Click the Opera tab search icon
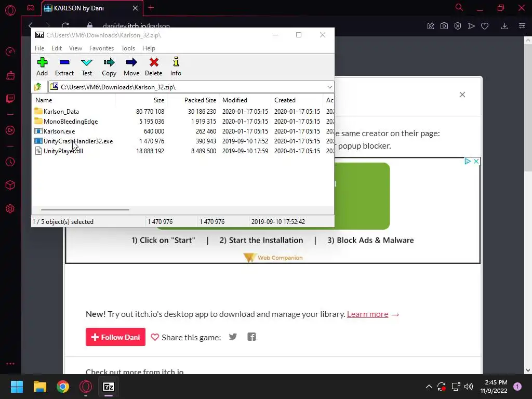The height and width of the screenshot is (399, 532). point(459,7)
